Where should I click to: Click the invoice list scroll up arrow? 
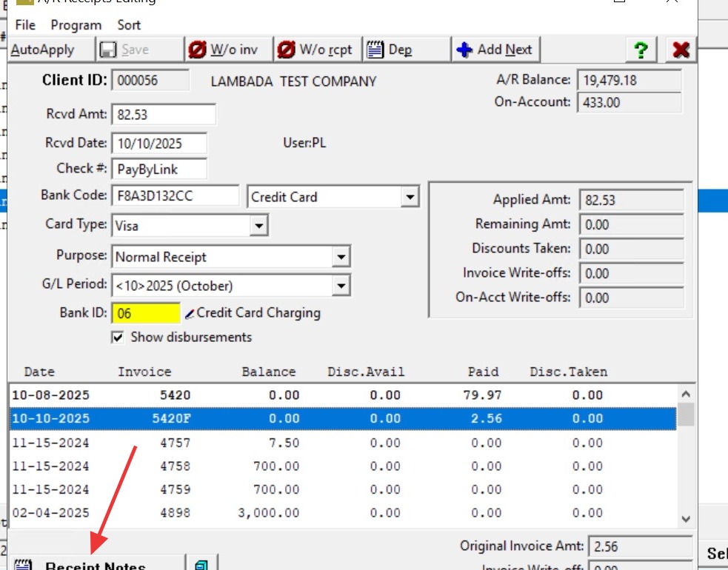coord(686,395)
